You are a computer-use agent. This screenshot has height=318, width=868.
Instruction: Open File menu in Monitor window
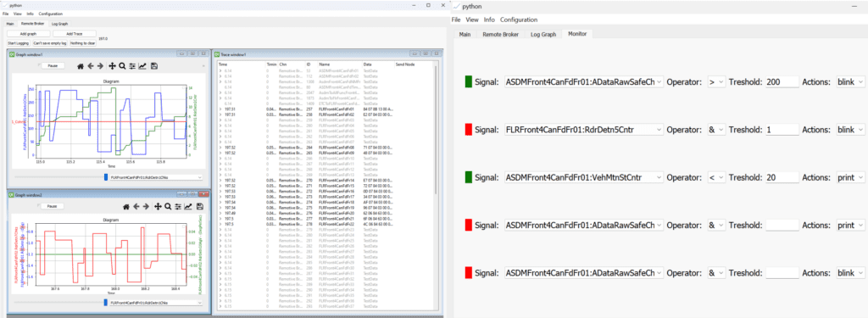point(456,20)
